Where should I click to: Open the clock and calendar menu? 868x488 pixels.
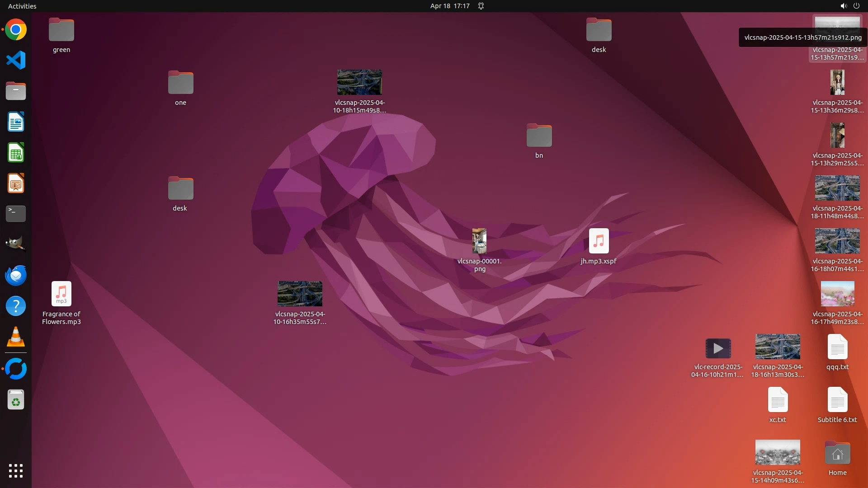[x=450, y=6]
